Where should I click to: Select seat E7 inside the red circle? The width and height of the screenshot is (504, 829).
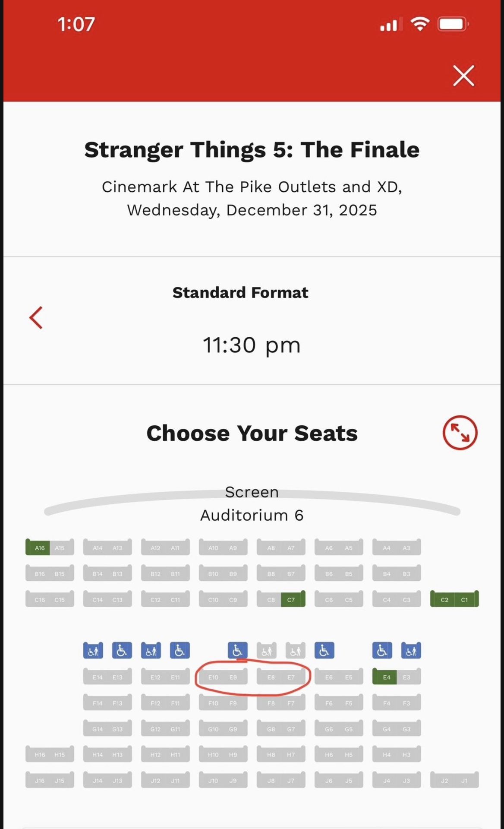(292, 677)
